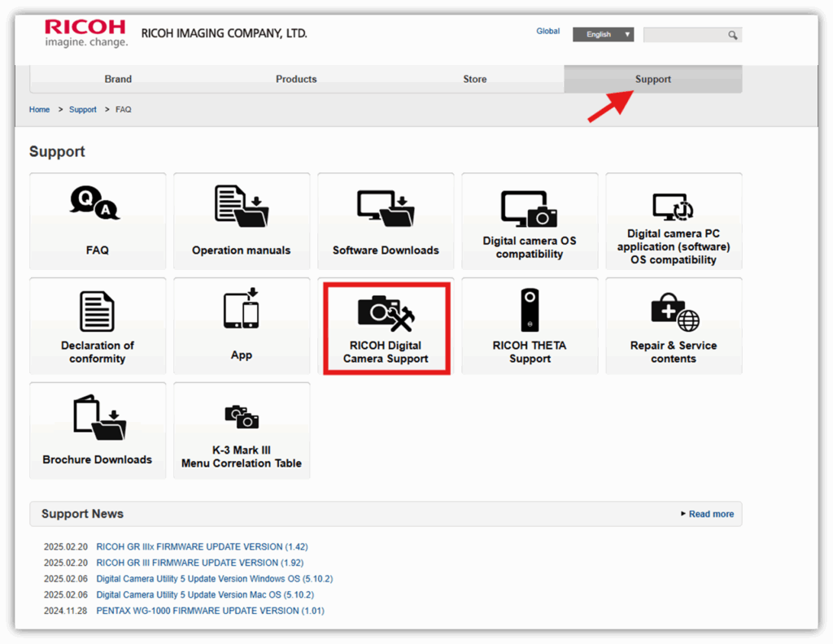The height and width of the screenshot is (644, 833).
Task: Open Digital camera OS compatibility icon
Action: tap(529, 209)
